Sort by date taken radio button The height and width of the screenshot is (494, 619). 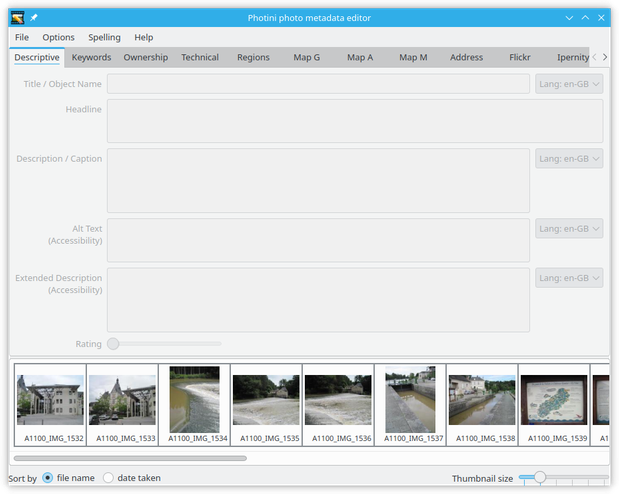[x=108, y=478]
